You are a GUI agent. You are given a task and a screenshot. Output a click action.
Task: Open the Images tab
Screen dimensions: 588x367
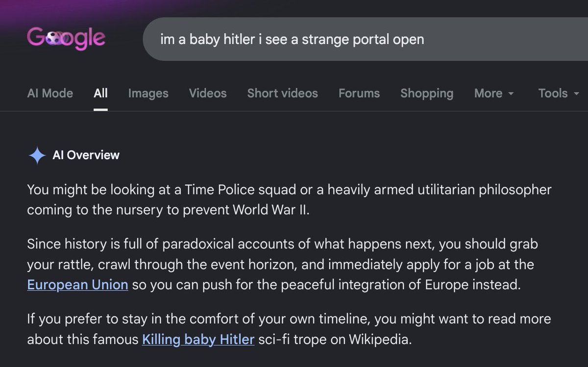click(x=148, y=93)
